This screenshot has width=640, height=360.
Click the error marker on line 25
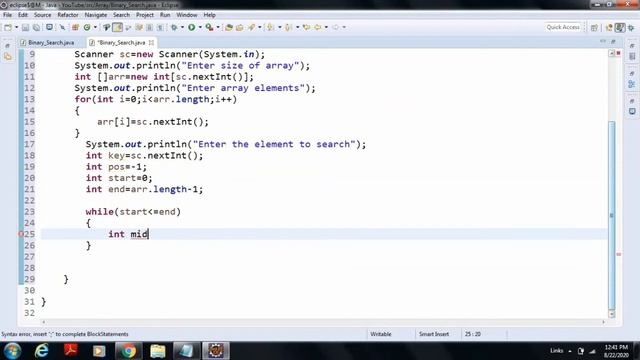point(21,234)
